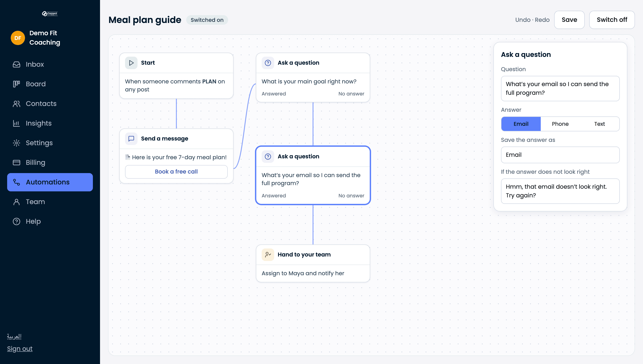Click the Inbox tray icon
This screenshot has height=364, width=643.
pyautogui.click(x=17, y=64)
